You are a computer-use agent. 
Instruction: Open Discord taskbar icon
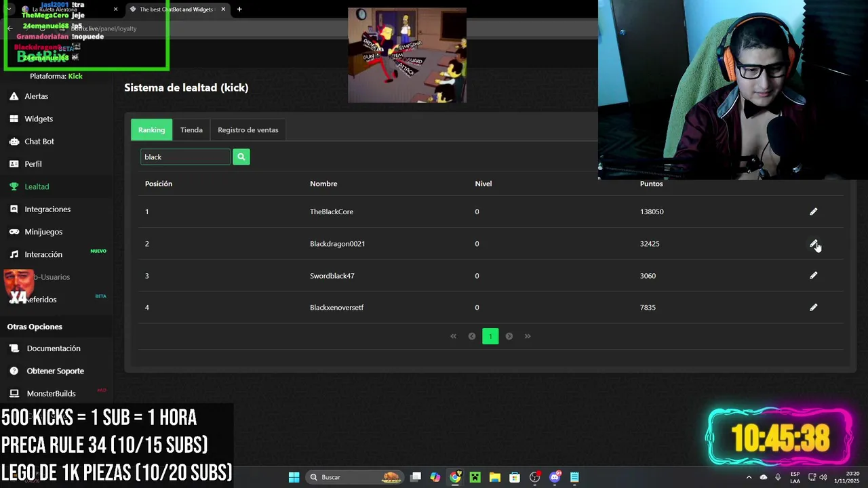(x=555, y=477)
